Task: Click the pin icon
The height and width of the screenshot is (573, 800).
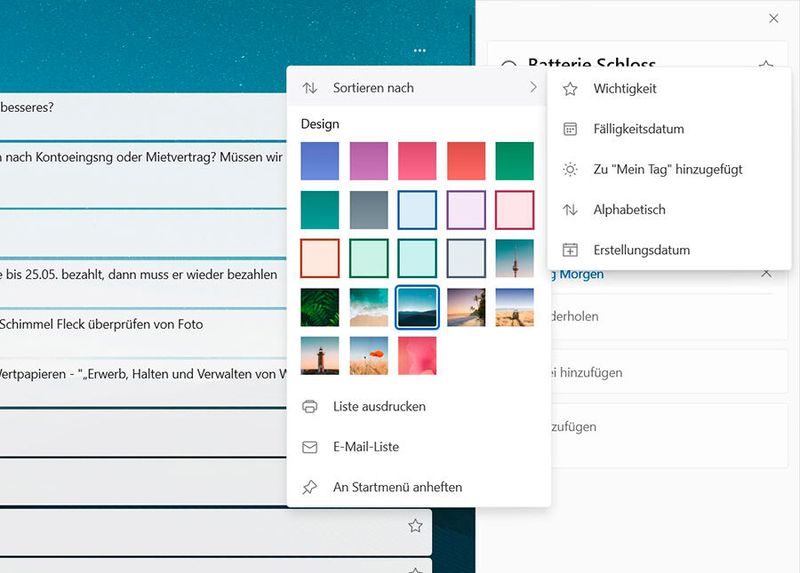Action: (x=310, y=487)
